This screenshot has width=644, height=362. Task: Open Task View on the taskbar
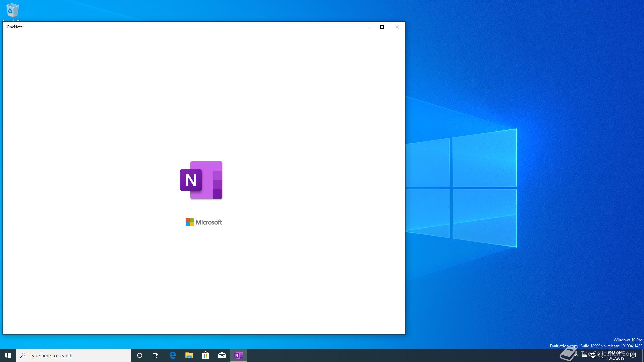tap(156, 355)
